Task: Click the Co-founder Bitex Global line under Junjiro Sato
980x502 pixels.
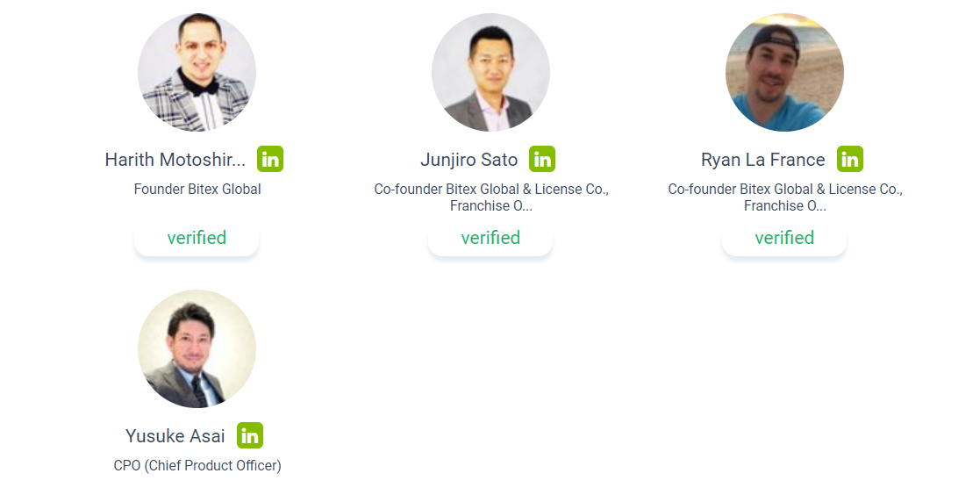Action: point(491,189)
